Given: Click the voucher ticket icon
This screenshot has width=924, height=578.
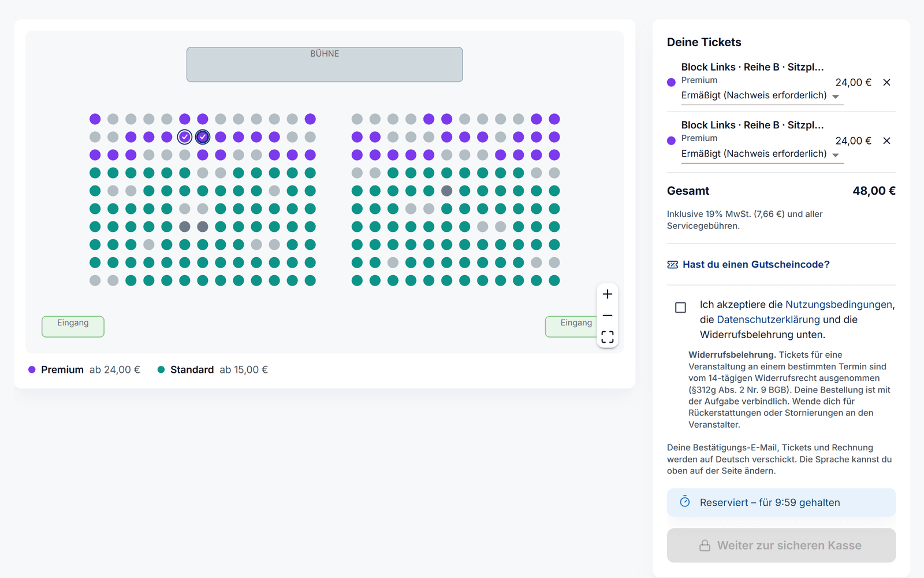Looking at the screenshot, I should pos(673,265).
